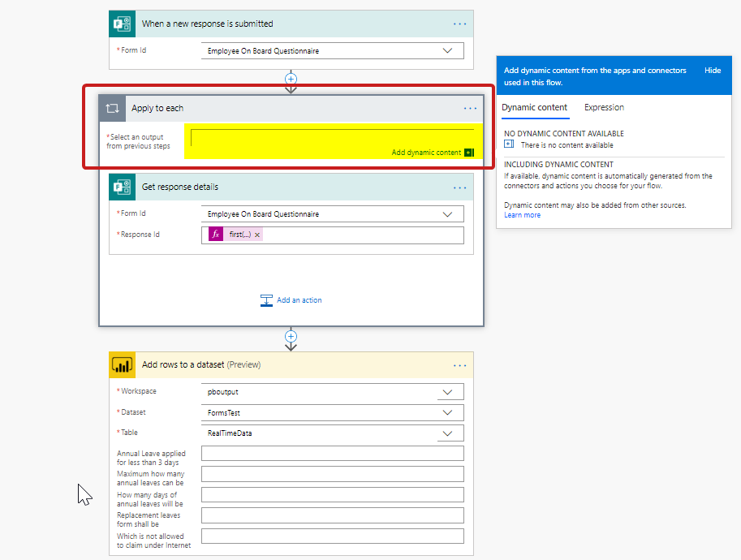Screen dimensions: 741x560
Task: Expand the trigger's Form Id dropdown
Action: pyautogui.click(x=447, y=50)
